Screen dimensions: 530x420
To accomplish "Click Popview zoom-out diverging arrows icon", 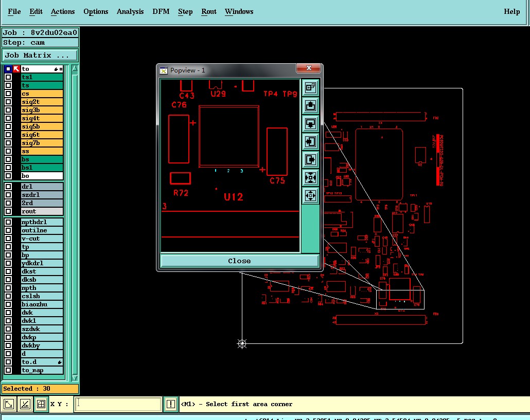I will [x=310, y=195].
